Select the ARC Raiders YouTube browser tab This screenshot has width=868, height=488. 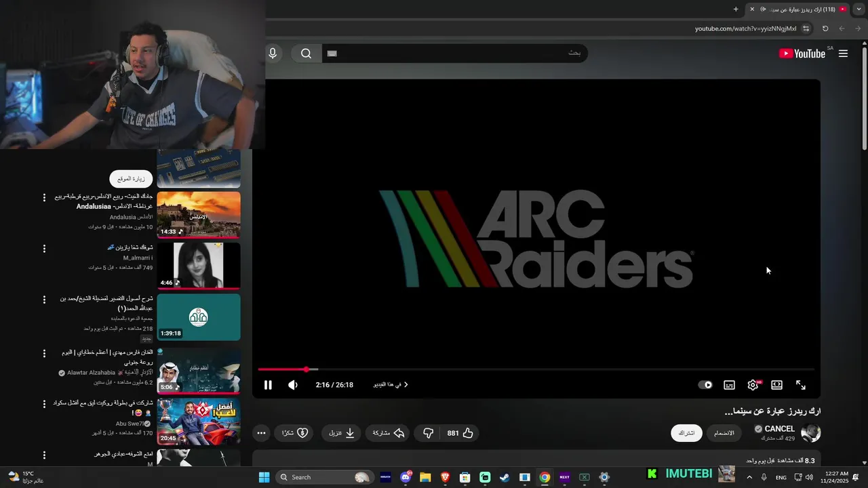(x=799, y=9)
